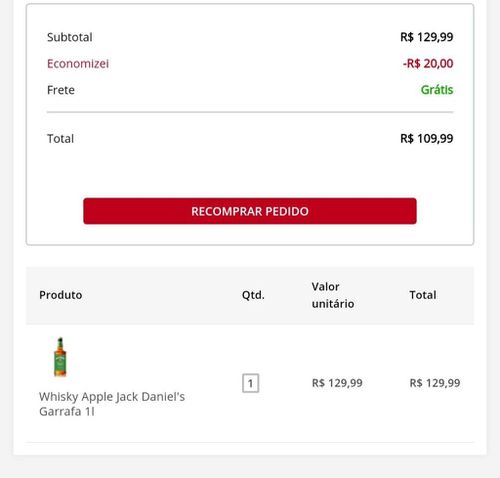
Task: Click the Valor unitário column header
Action: click(x=333, y=295)
